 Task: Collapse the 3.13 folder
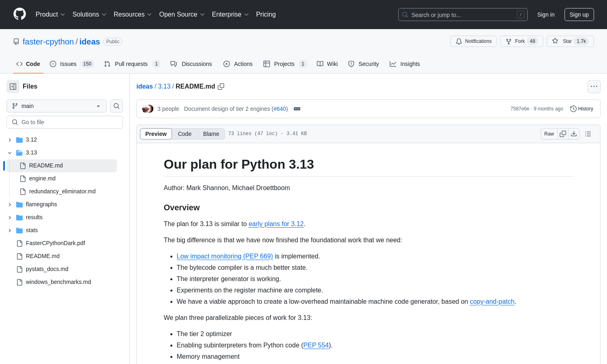click(x=10, y=152)
